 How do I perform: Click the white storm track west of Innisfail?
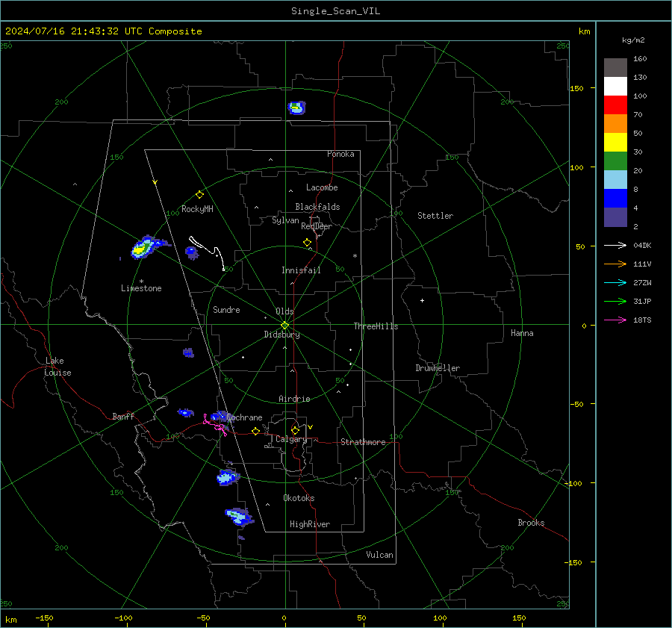[207, 252]
